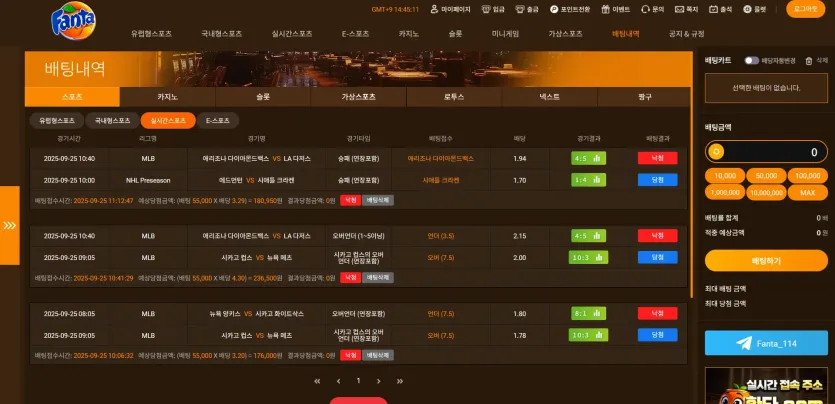Click 10:3 score chart on 2.00 odds row

pyautogui.click(x=588, y=258)
